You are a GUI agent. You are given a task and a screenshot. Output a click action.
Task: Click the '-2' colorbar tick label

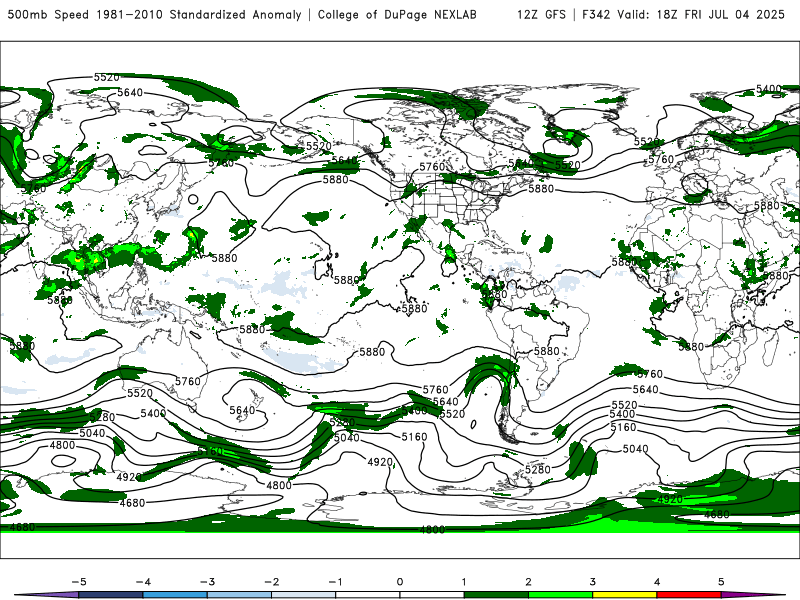click(271, 582)
